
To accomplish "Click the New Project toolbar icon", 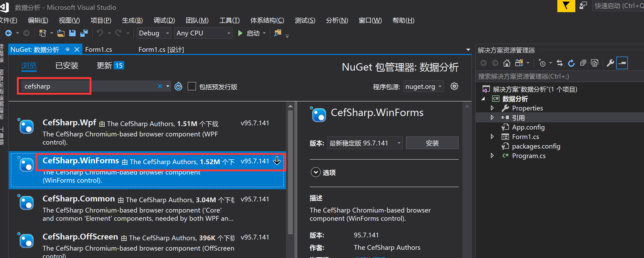I will (43, 33).
